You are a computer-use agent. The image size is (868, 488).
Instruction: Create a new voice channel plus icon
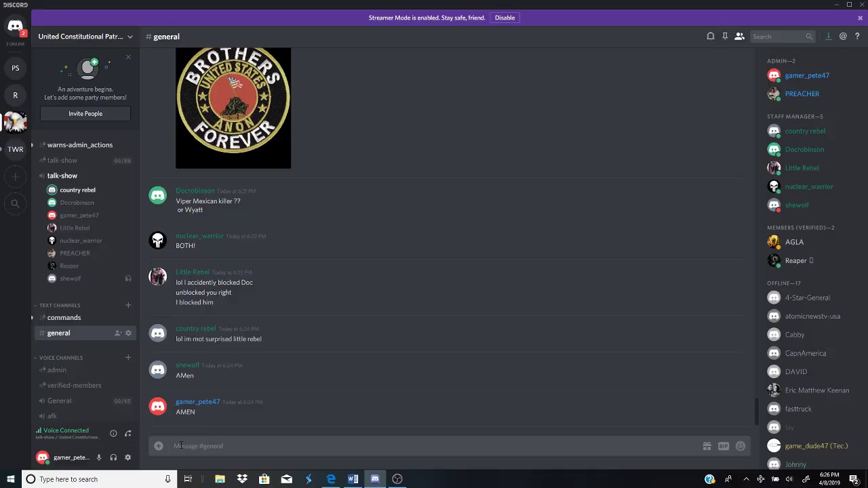tap(128, 358)
